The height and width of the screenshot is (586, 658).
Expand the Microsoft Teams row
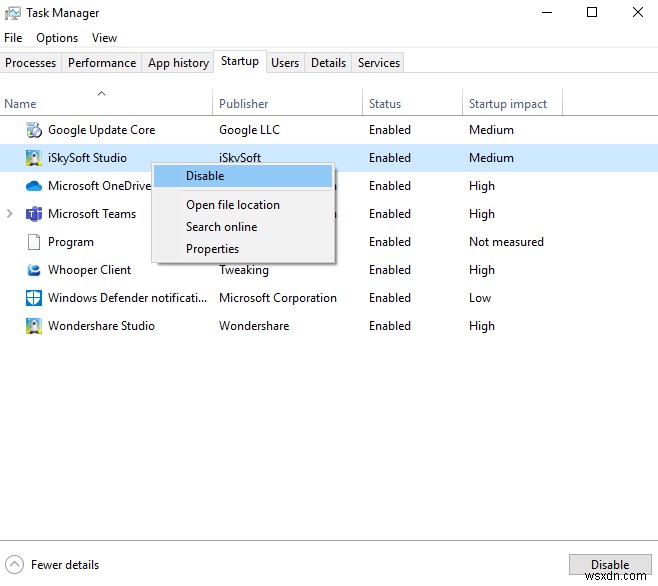click(10, 214)
